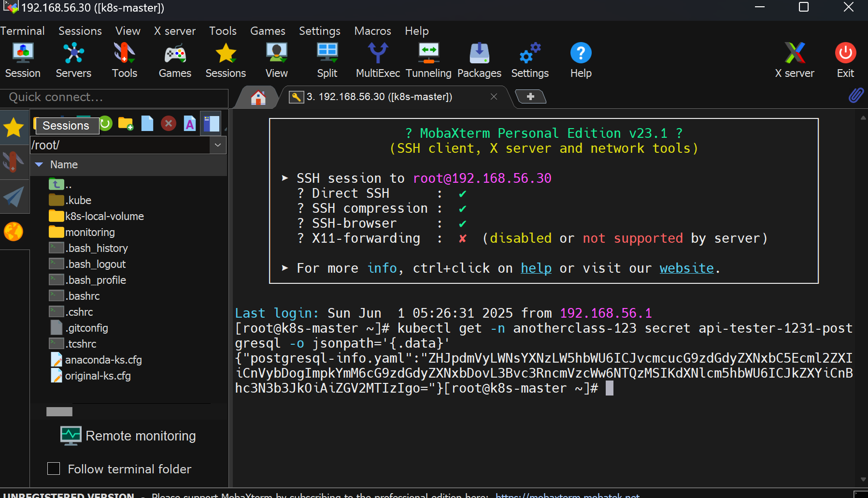
Task: Select the Macros paper-plane sidebar tab
Action: pyautogui.click(x=14, y=197)
